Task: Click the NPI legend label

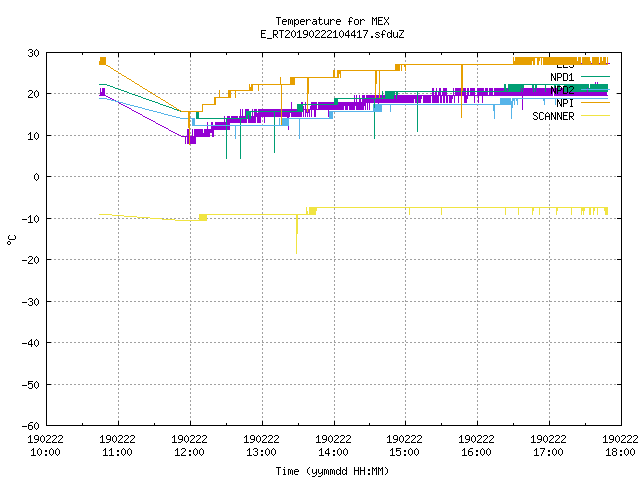Action: (565, 103)
